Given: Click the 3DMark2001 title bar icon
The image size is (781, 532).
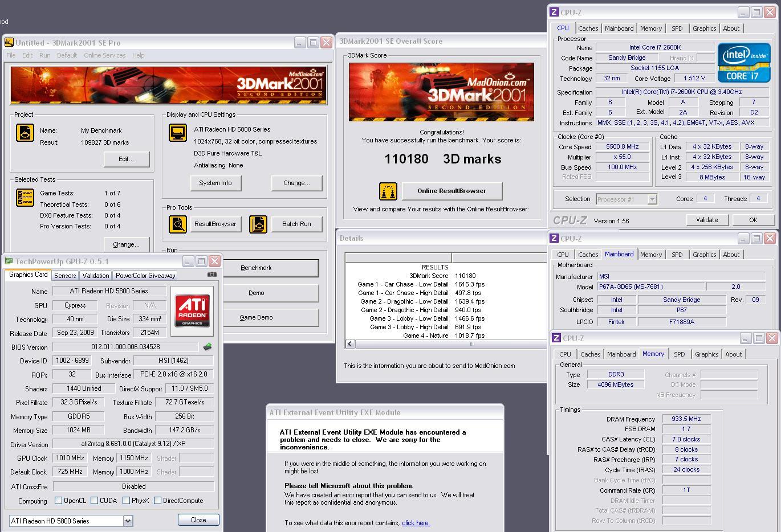Looking at the screenshot, I should [9, 43].
